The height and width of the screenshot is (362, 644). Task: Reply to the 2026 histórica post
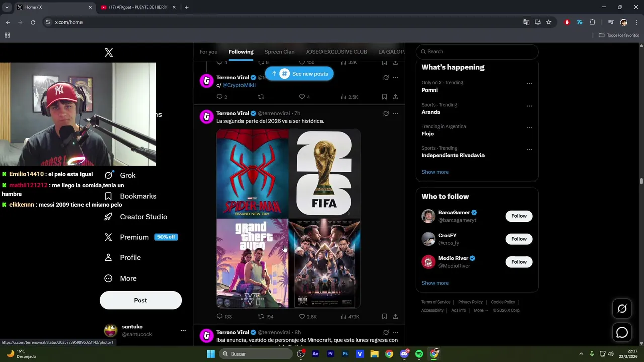224,317
